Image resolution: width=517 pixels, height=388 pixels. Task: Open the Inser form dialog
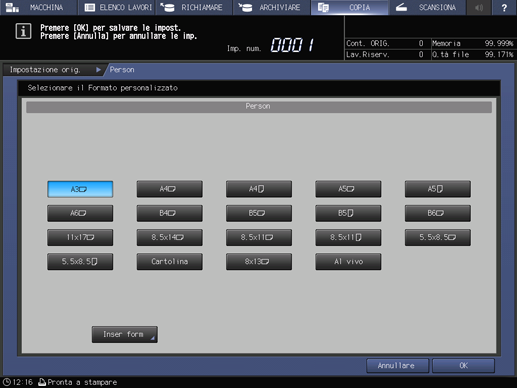125,334
